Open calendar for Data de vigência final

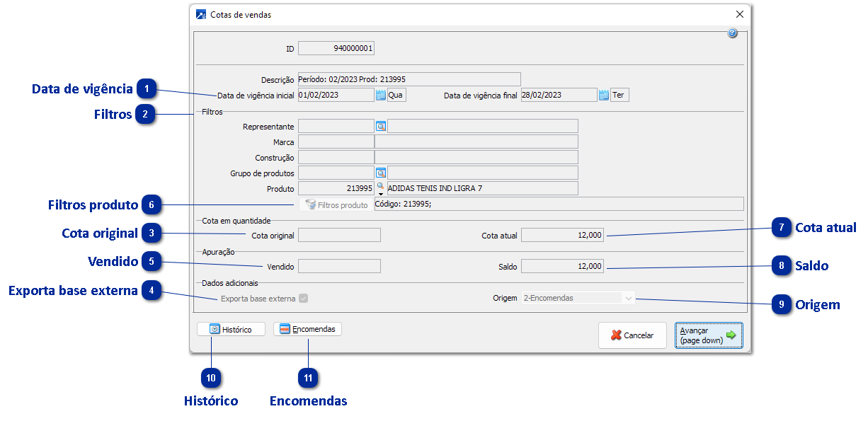(x=603, y=95)
